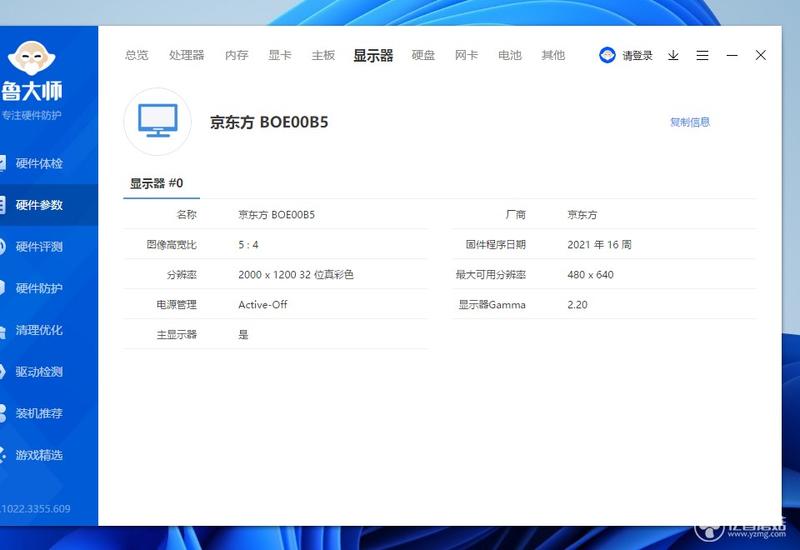Click the large monitor icon
This screenshot has width=800, height=550.
coord(158,121)
